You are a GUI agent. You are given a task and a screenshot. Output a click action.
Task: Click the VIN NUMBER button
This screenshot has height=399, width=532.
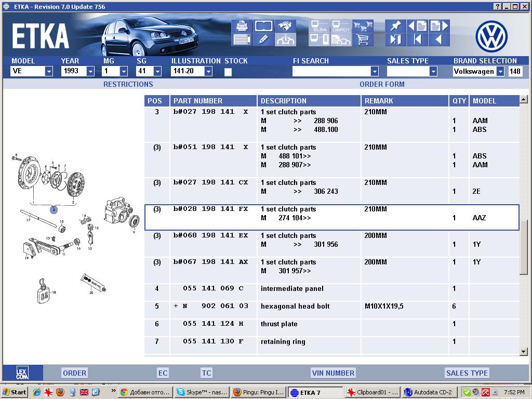click(x=333, y=373)
